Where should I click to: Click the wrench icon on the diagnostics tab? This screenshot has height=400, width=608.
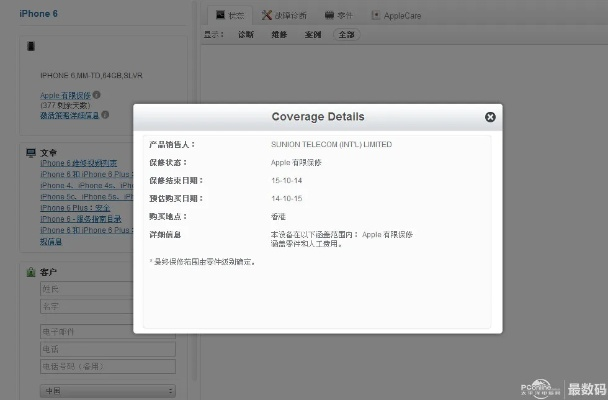pyautogui.click(x=267, y=16)
